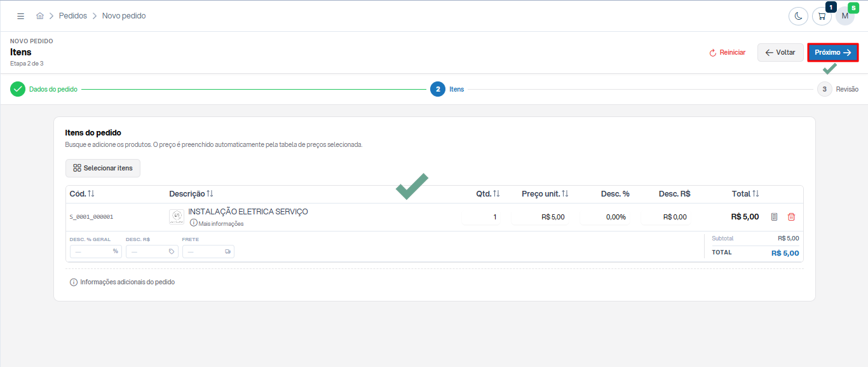The image size is (868, 367).
Task: Click the INSTALAÇÃO ELETRICA product thumbnail
Action: click(177, 217)
